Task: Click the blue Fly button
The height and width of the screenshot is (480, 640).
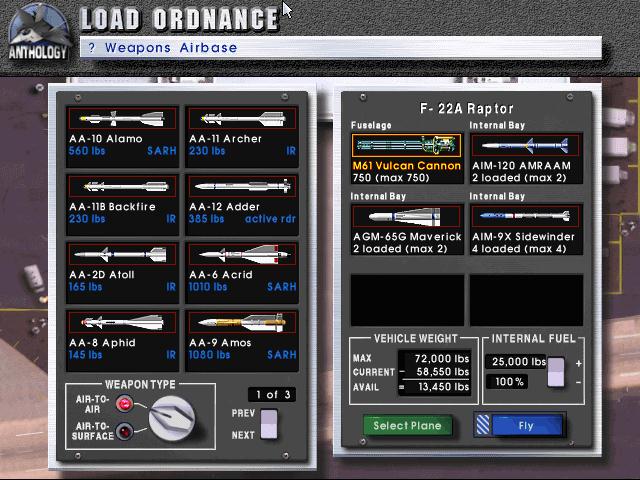Action: [526, 426]
